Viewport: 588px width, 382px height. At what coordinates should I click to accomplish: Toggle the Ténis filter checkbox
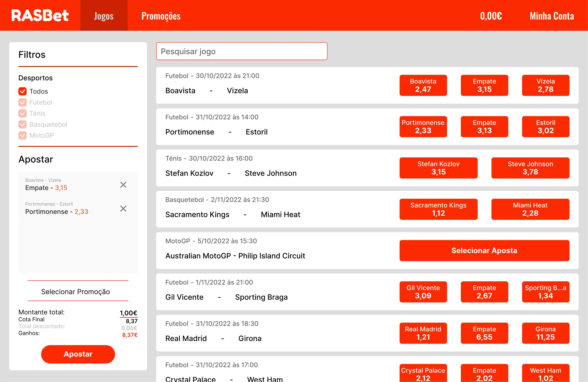(x=22, y=113)
